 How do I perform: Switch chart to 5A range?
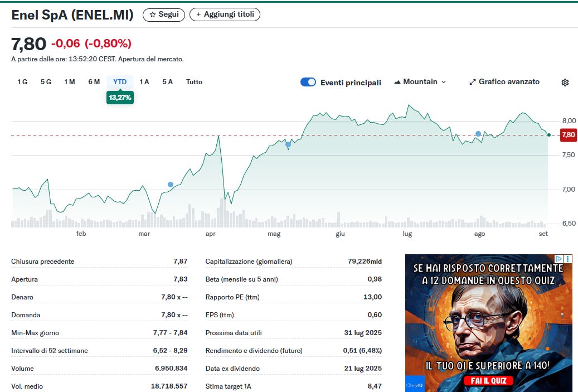(167, 82)
